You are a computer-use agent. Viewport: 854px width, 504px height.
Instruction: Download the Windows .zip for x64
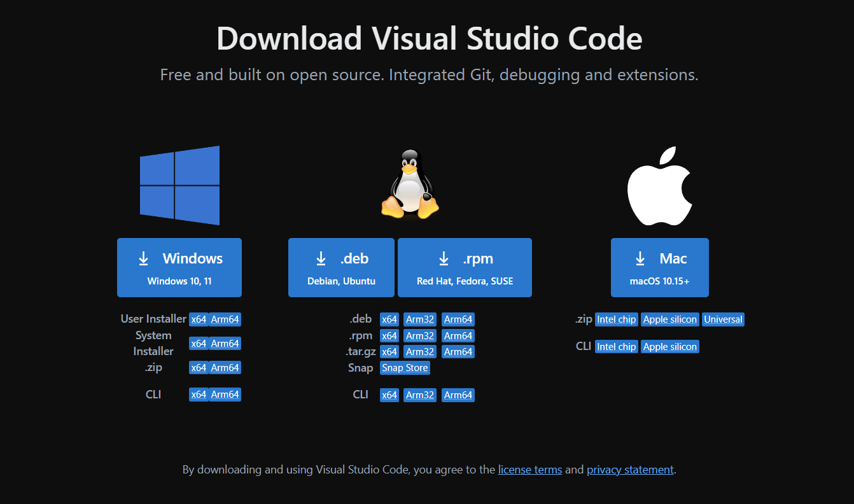click(x=198, y=367)
